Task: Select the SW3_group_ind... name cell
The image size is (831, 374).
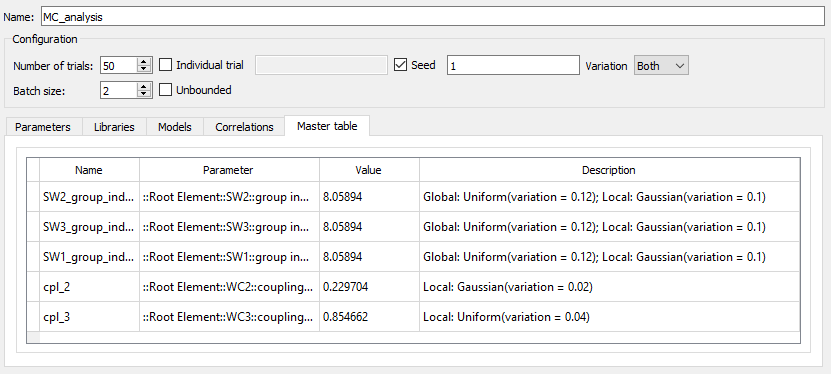Action: pyautogui.click(x=89, y=227)
